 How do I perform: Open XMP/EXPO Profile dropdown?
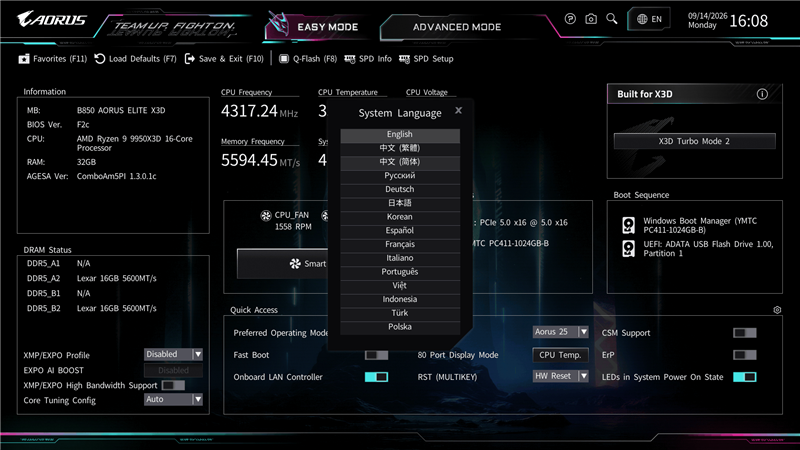[x=173, y=354]
